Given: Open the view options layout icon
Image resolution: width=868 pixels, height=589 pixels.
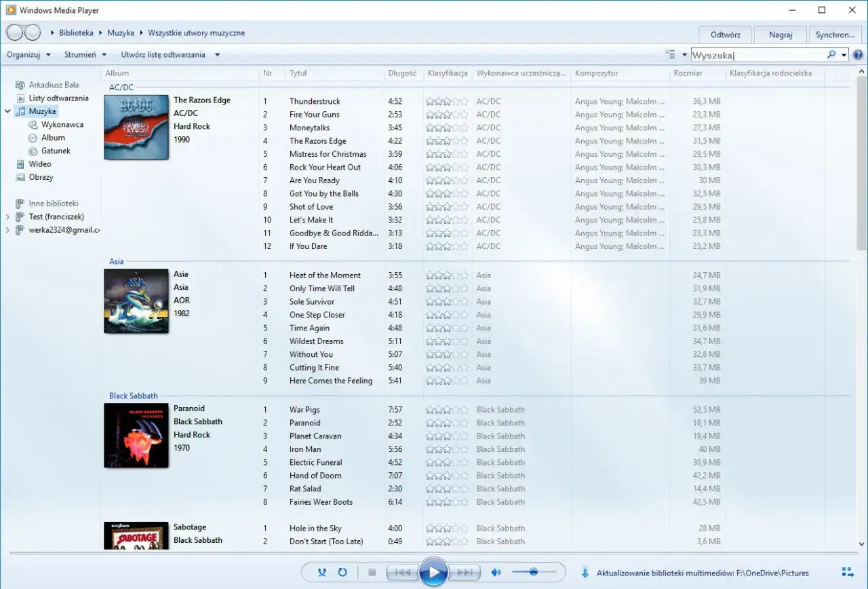Looking at the screenshot, I should [670, 54].
